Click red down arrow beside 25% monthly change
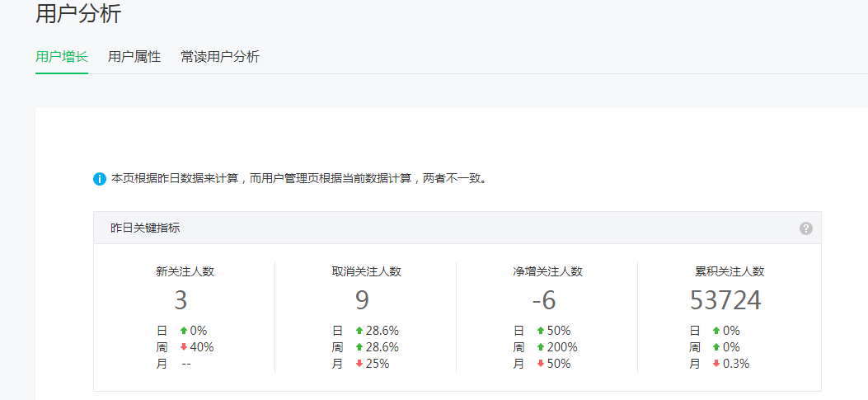The height and width of the screenshot is (400, 868). coord(359,364)
